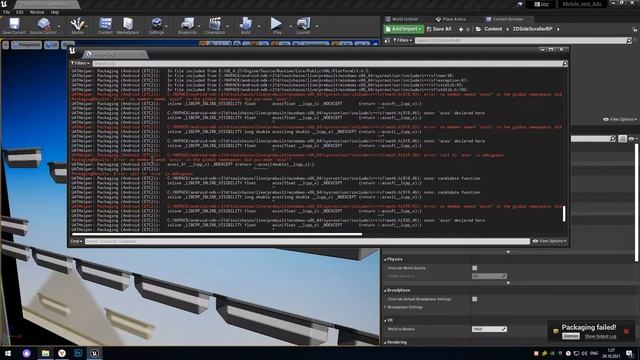Open the Window menu

point(37,12)
